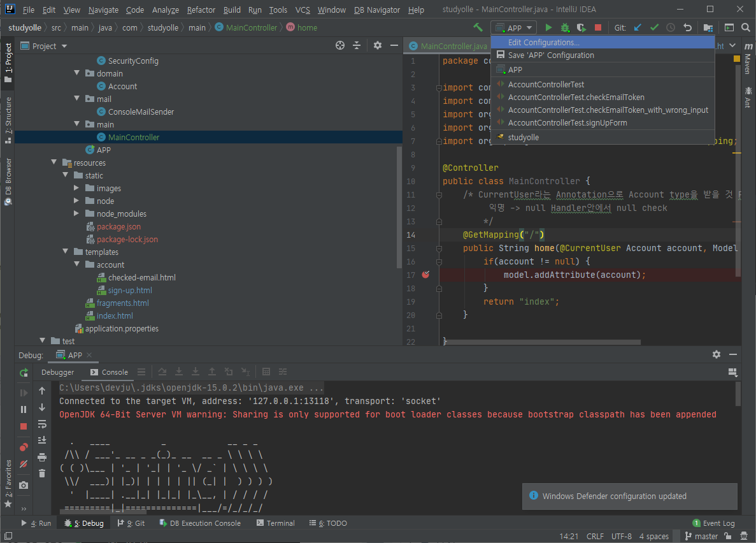
Task: Resume program in Debug panel
Action: [24, 393]
